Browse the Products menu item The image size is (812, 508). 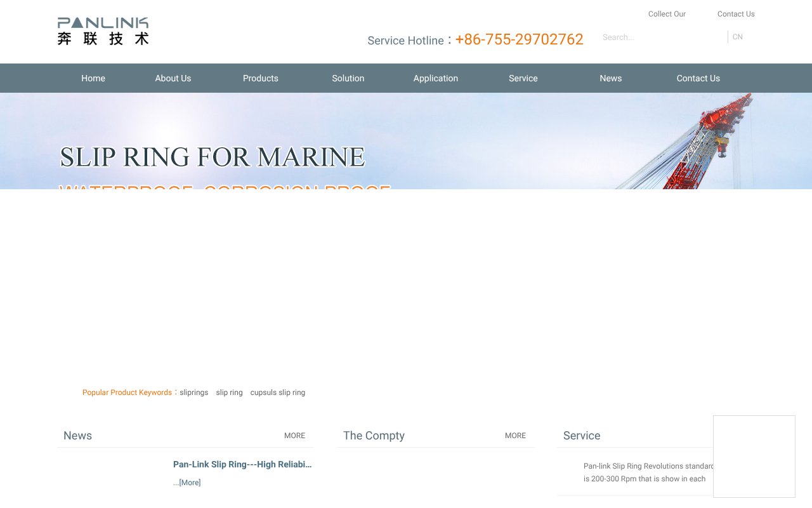point(260,78)
